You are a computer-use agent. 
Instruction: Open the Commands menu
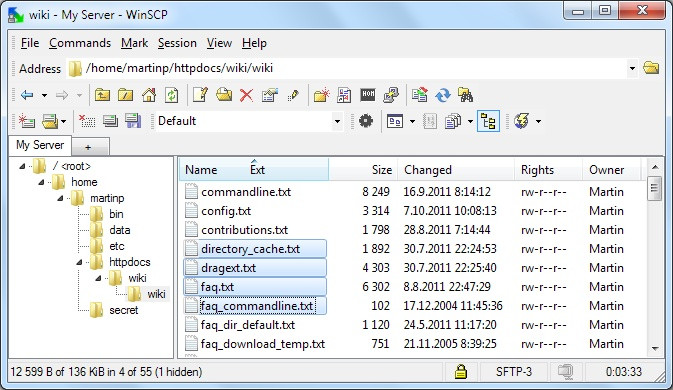pyautogui.click(x=80, y=43)
